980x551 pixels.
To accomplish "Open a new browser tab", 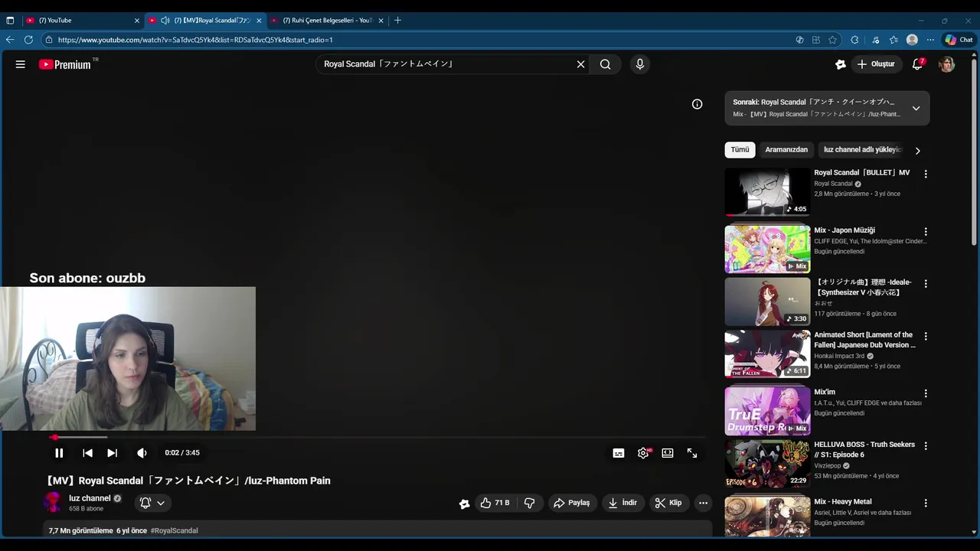I will [x=397, y=21].
